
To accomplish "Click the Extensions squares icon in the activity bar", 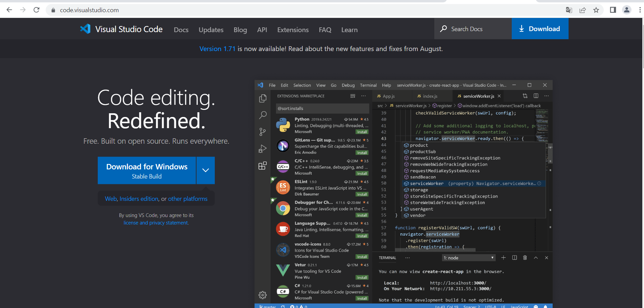I will click(x=262, y=166).
